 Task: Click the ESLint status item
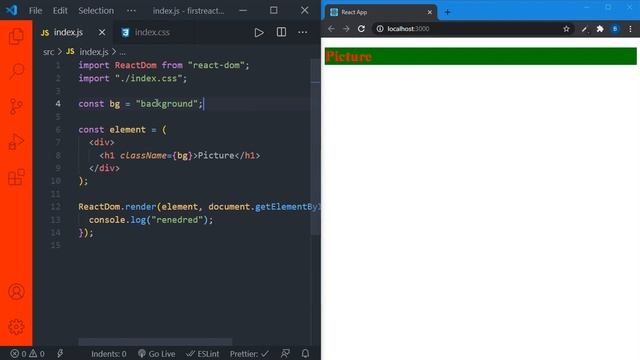point(203,353)
